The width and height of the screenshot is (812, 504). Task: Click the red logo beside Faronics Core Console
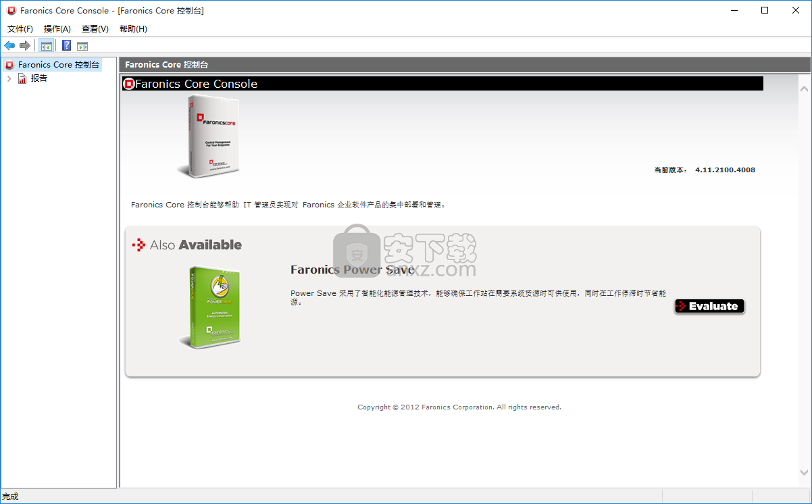pyautogui.click(x=129, y=84)
